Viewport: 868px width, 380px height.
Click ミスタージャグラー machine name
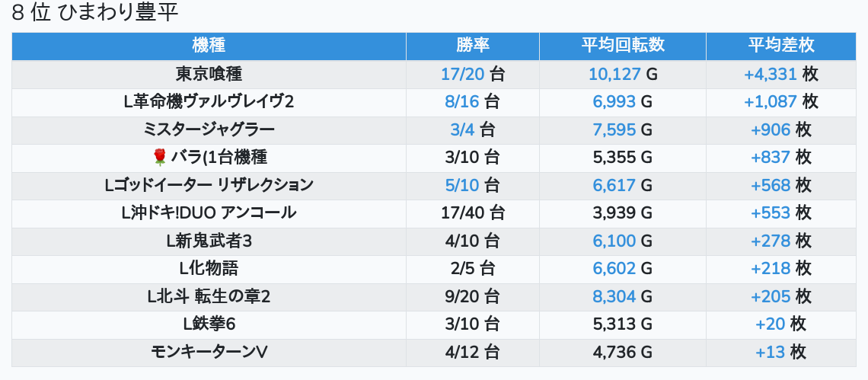[209, 129]
